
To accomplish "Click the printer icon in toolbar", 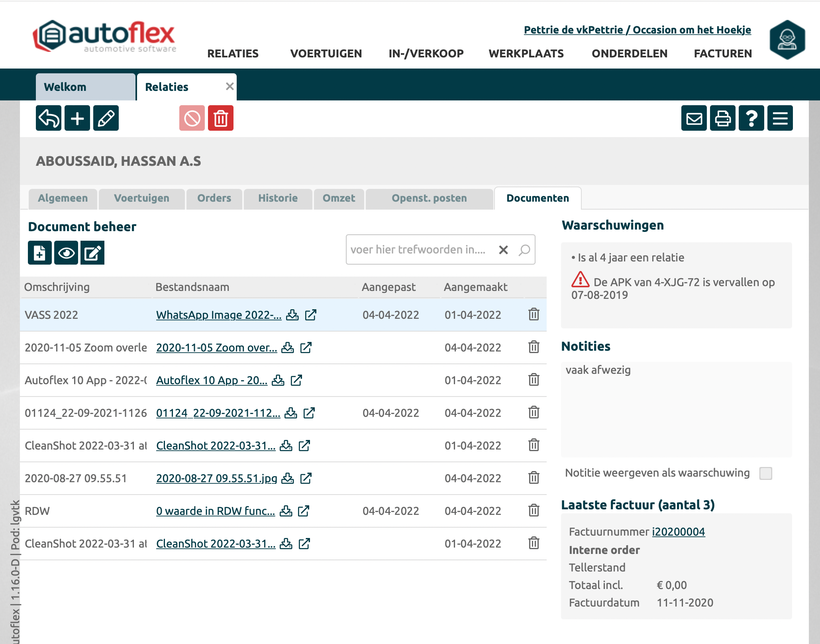I will pos(723,118).
